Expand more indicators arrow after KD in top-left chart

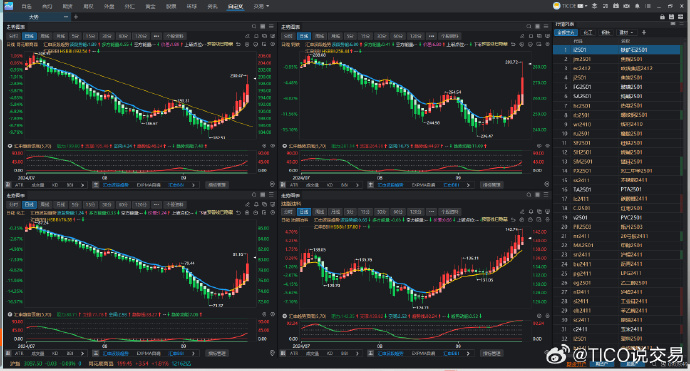tap(82, 185)
